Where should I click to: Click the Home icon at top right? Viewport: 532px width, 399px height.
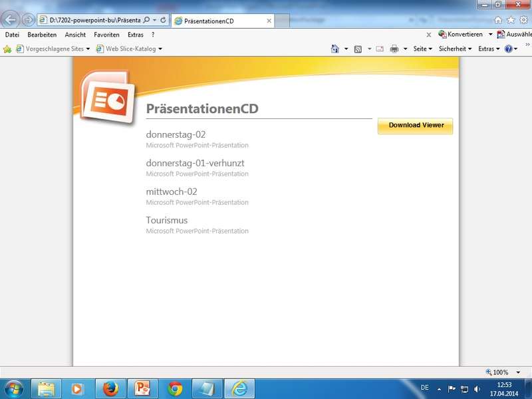pos(498,20)
